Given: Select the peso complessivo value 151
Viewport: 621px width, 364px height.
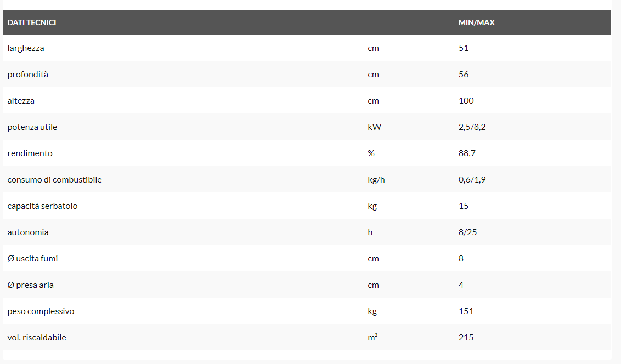Looking at the screenshot, I should [466, 311].
